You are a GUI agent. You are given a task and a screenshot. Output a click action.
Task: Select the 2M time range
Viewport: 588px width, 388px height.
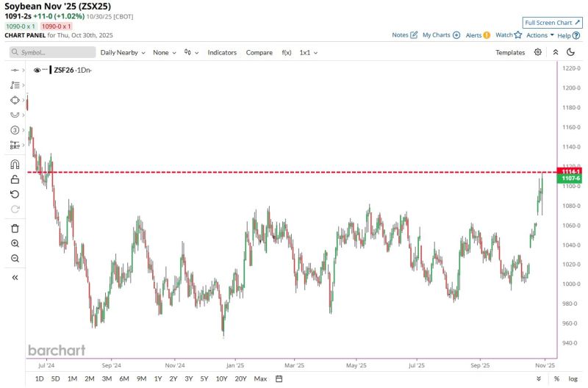pyautogui.click(x=89, y=378)
